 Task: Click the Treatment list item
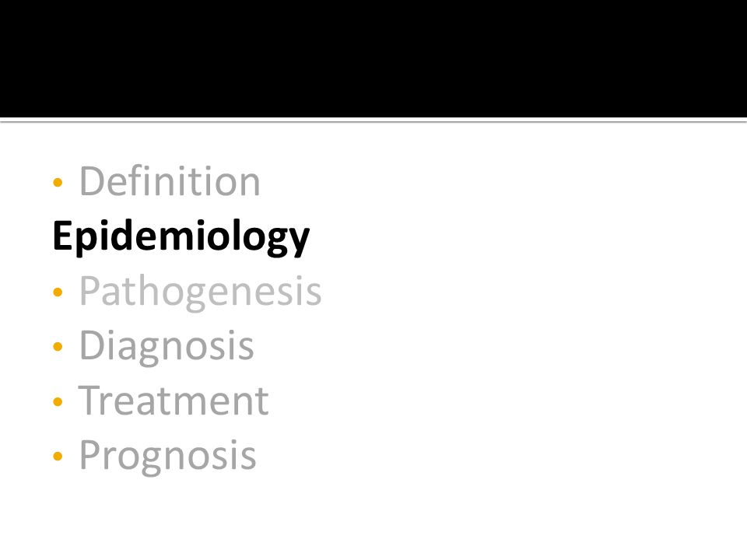point(174,401)
